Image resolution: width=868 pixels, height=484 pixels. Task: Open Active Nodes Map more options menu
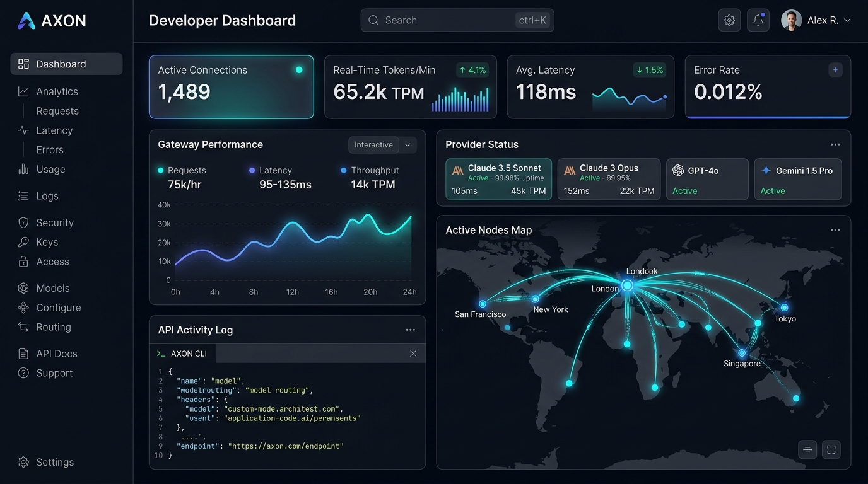point(835,230)
